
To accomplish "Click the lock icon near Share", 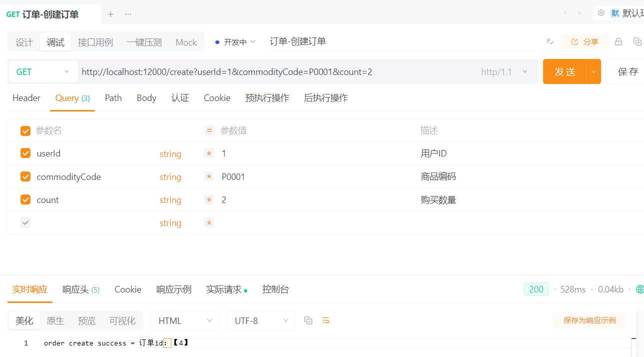I will click(619, 41).
